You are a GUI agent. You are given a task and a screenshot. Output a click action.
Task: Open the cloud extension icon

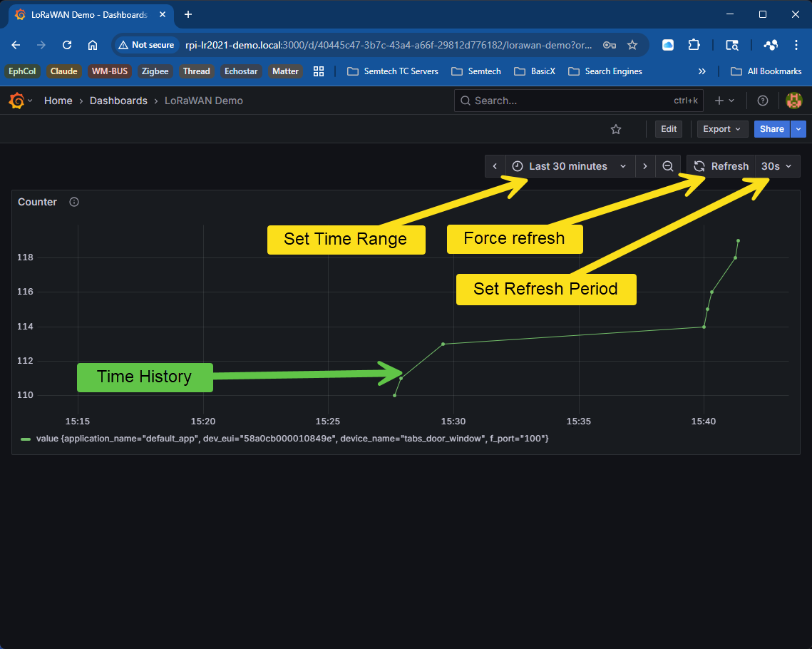(x=668, y=45)
